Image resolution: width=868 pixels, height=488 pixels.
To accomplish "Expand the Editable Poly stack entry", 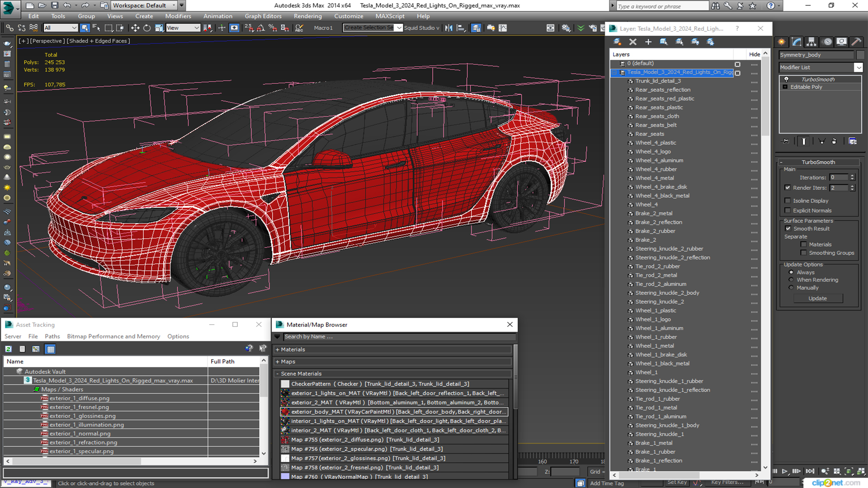I will pos(785,87).
